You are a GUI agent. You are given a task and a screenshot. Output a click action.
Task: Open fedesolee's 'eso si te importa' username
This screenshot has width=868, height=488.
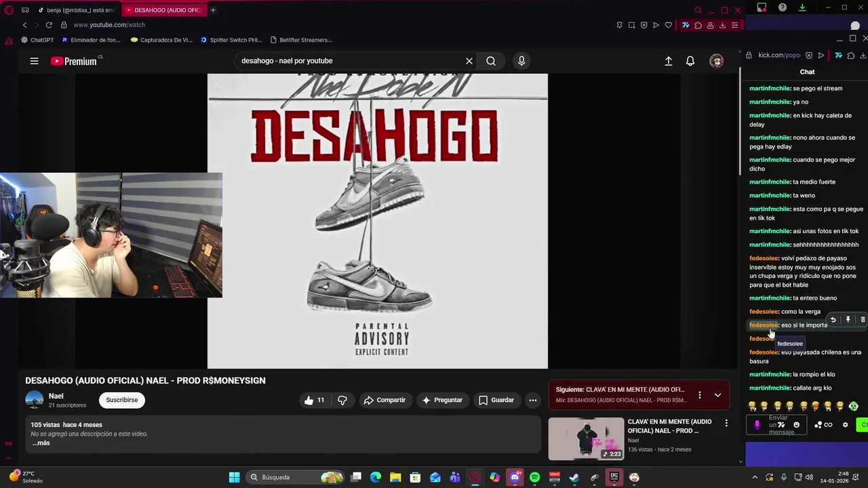(x=764, y=325)
